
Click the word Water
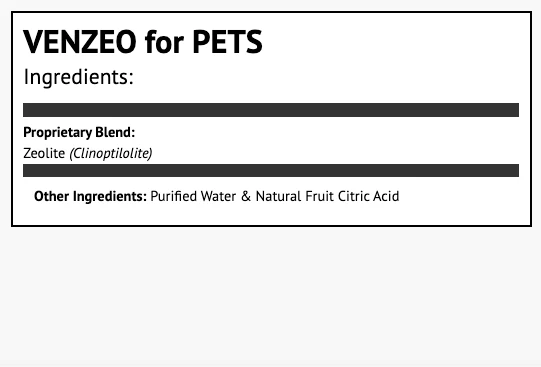[218, 196]
